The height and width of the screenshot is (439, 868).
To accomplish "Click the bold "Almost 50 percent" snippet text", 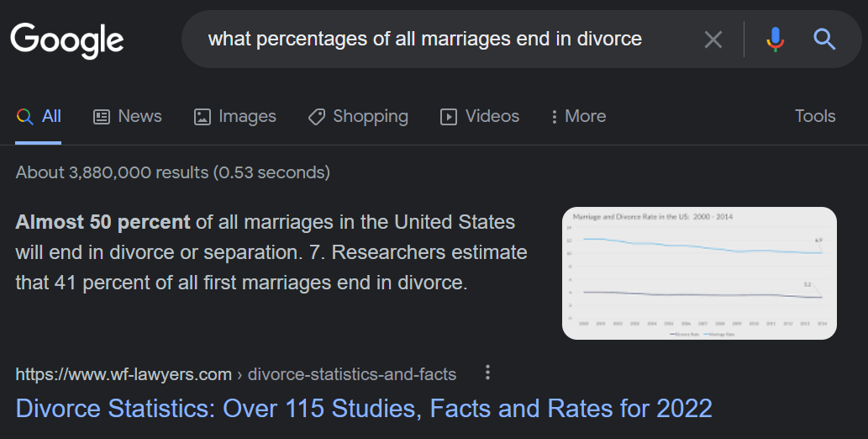I will click(x=103, y=223).
